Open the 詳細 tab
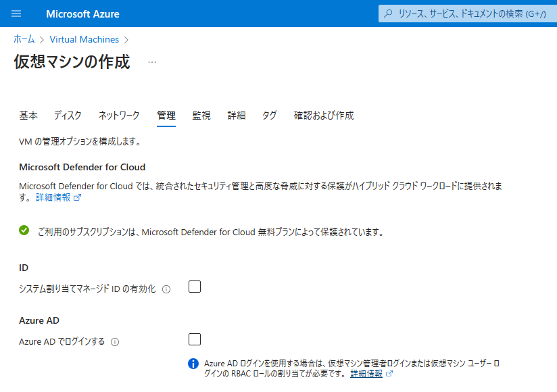This screenshot has width=557, height=392. point(237,116)
